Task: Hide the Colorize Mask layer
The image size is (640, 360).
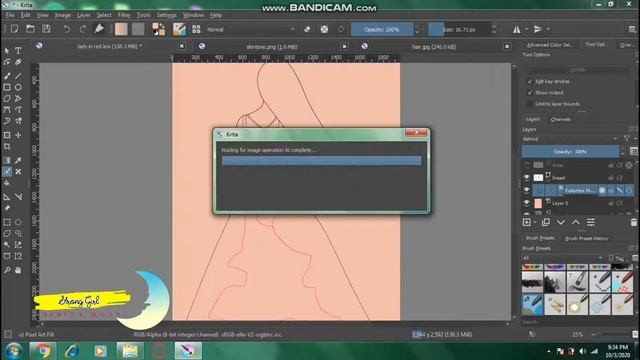Action: [527, 190]
